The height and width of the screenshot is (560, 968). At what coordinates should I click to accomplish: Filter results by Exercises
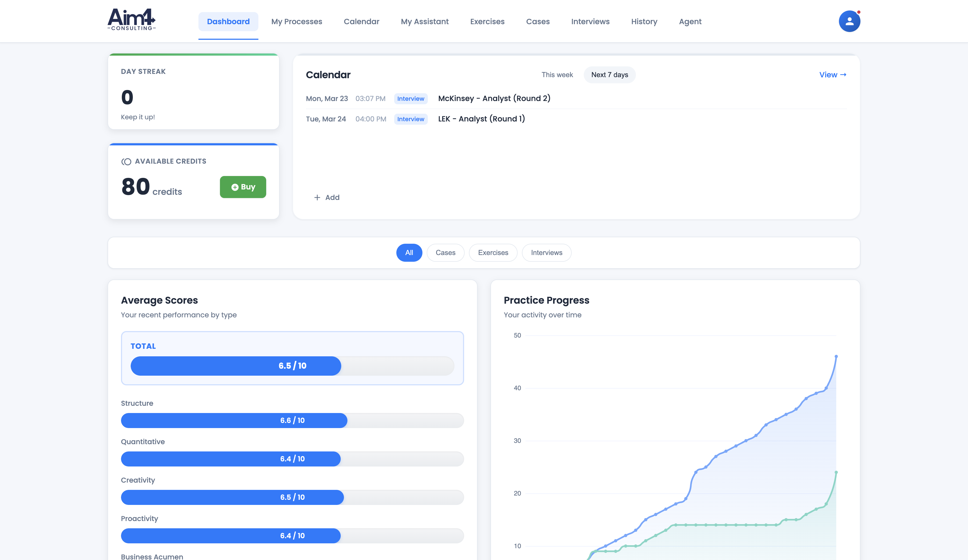point(493,253)
